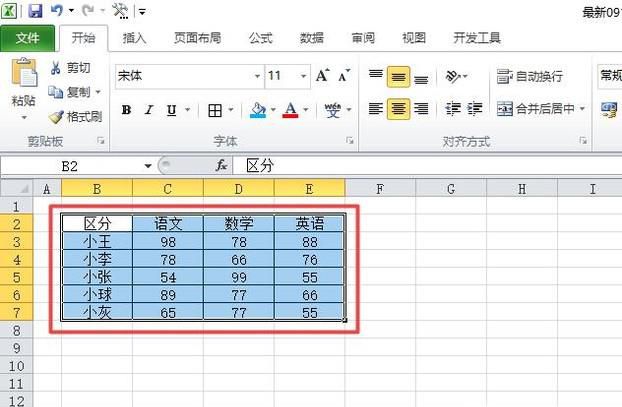
Task: Open the 文件 File tab
Action: coord(27,38)
